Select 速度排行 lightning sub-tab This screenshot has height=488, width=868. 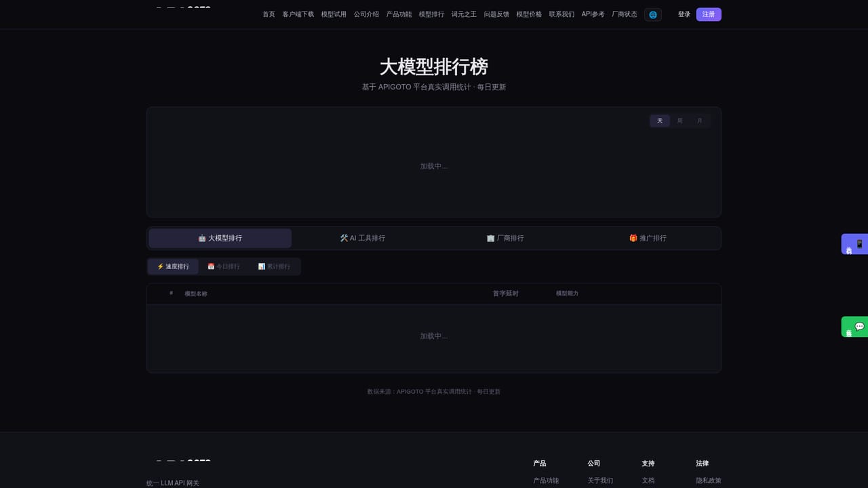tap(173, 266)
